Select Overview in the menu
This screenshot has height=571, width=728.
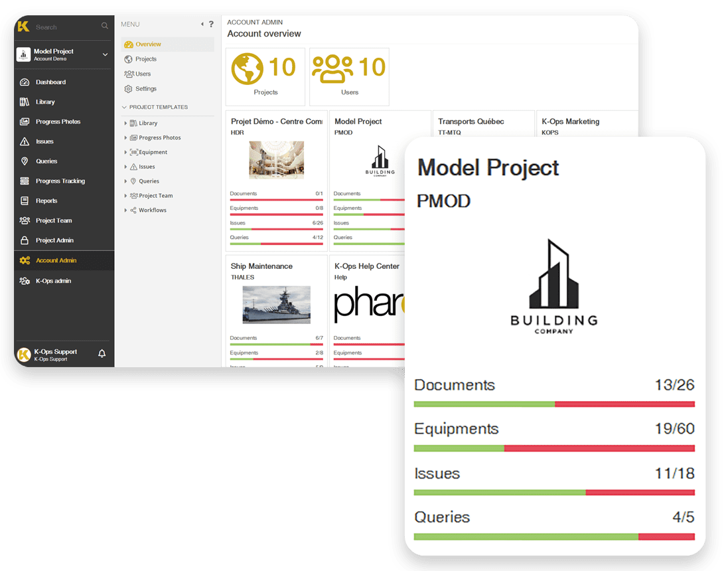click(168, 44)
